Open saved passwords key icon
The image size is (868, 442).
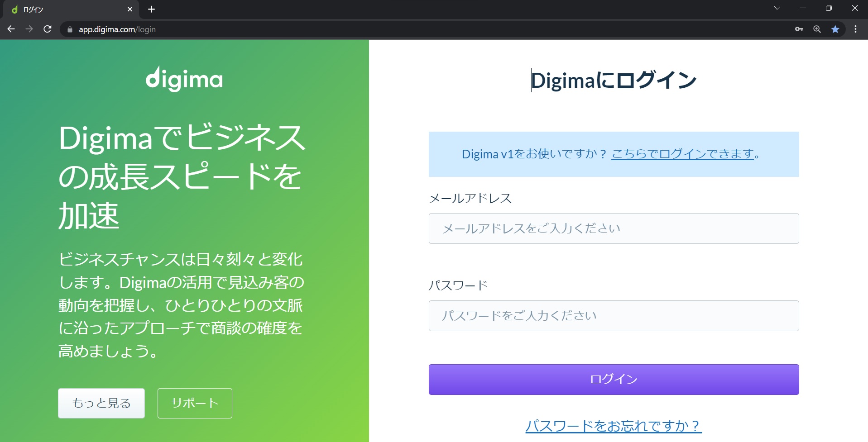point(799,29)
